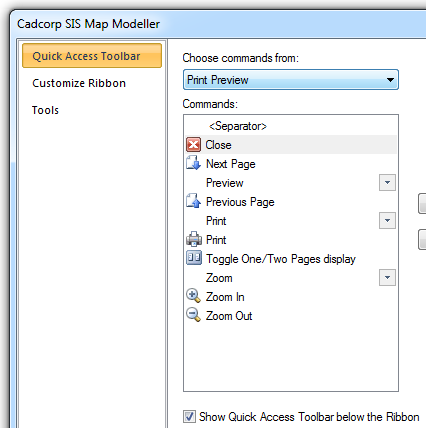Viewport: 426px width, 428px height.
Task: Open the Tools page
Action: [x=45, y=110]
